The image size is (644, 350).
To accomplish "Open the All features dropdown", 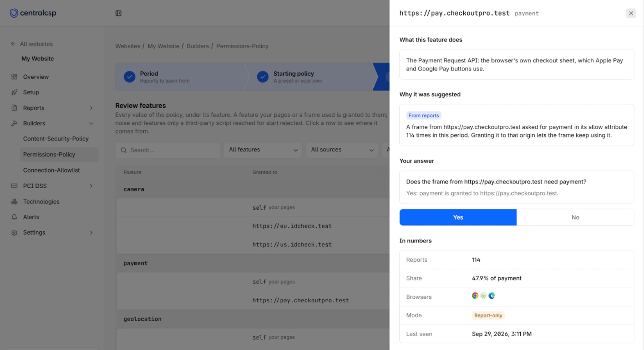I will pyautogui.click(x=263, y=150).
